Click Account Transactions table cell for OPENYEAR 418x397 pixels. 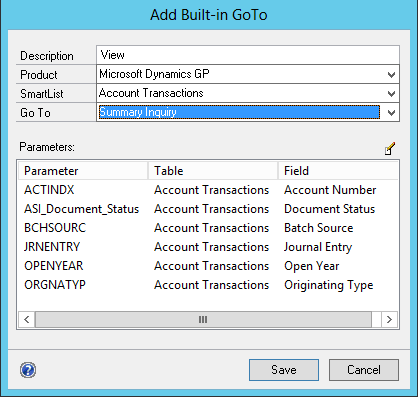(x=211, y=266)
